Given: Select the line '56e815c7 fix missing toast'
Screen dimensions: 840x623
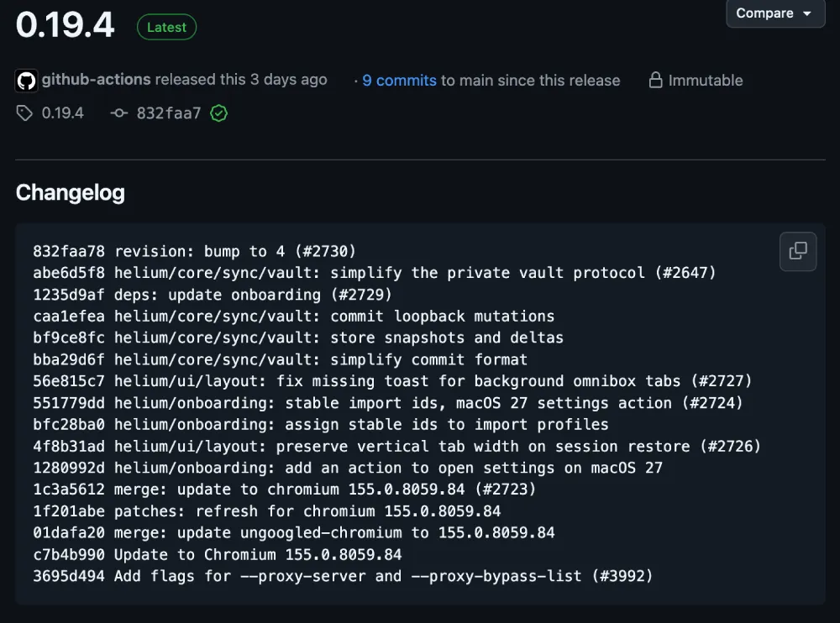Looking at the screenshot, I should 392,381.
